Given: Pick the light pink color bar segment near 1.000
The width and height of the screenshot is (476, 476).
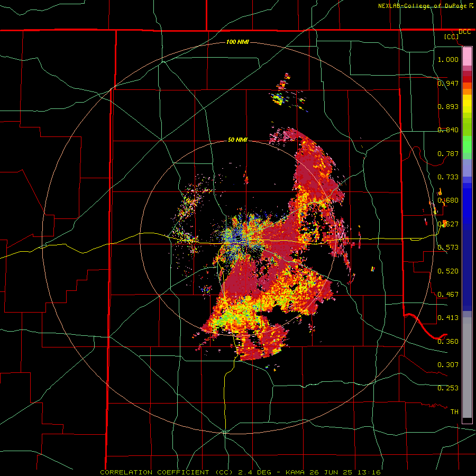Looking at the screenshot, I should (467, 57).
